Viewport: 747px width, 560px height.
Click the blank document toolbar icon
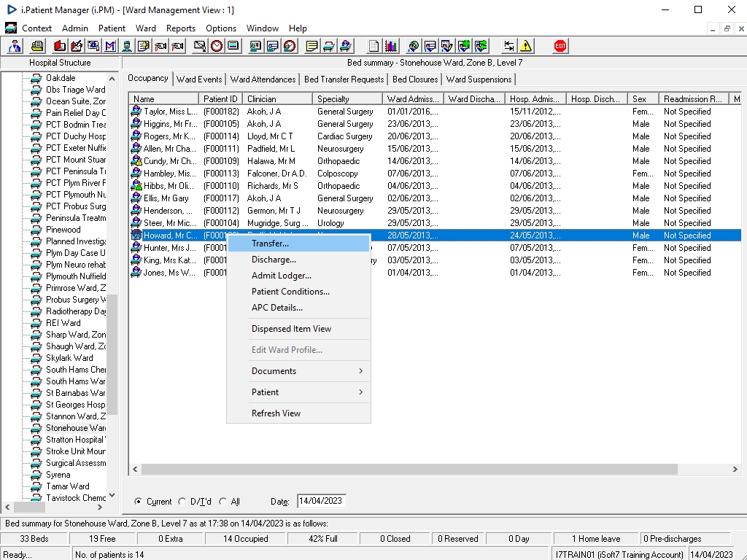(374, 46)
